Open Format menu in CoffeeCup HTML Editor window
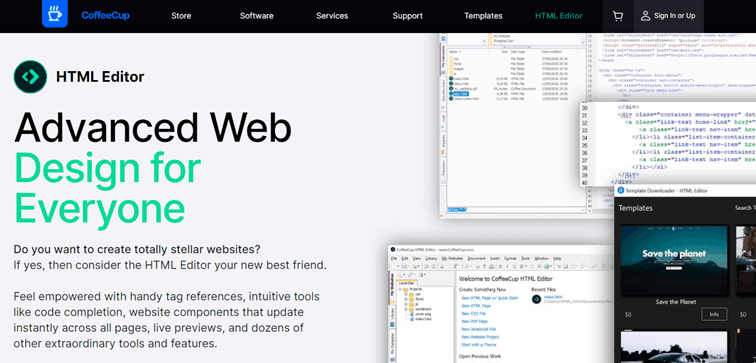Screen dimensions: 756x363 click(x=510, y=258)
